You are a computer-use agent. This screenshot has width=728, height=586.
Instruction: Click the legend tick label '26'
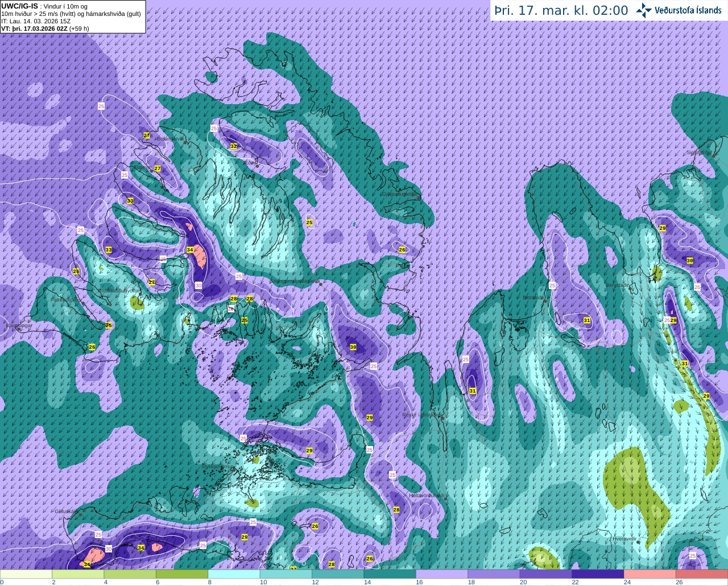679,582
